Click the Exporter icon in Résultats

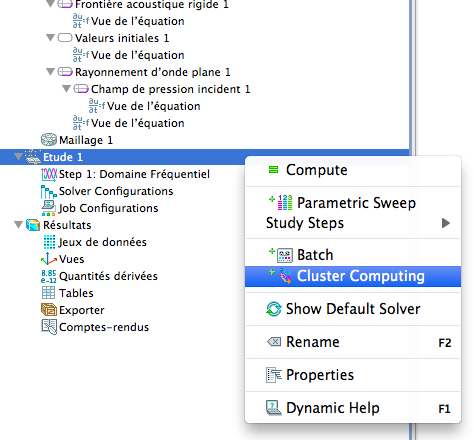49,310
